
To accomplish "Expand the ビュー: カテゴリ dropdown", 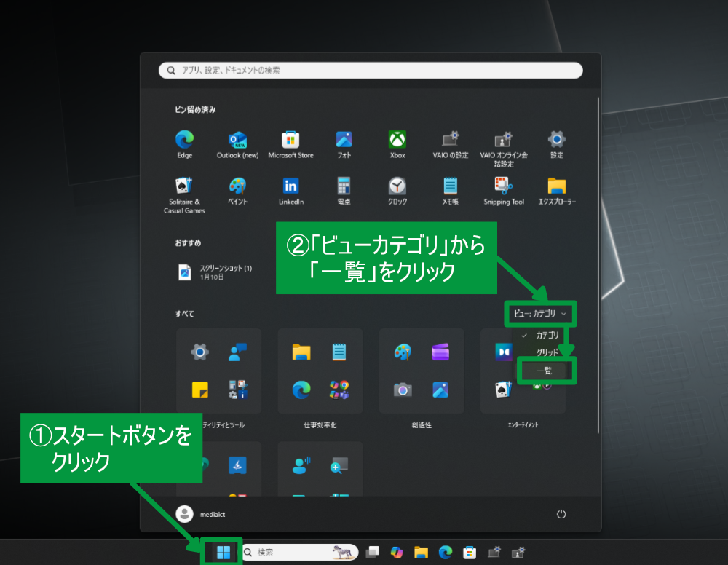I will point(539,314).
